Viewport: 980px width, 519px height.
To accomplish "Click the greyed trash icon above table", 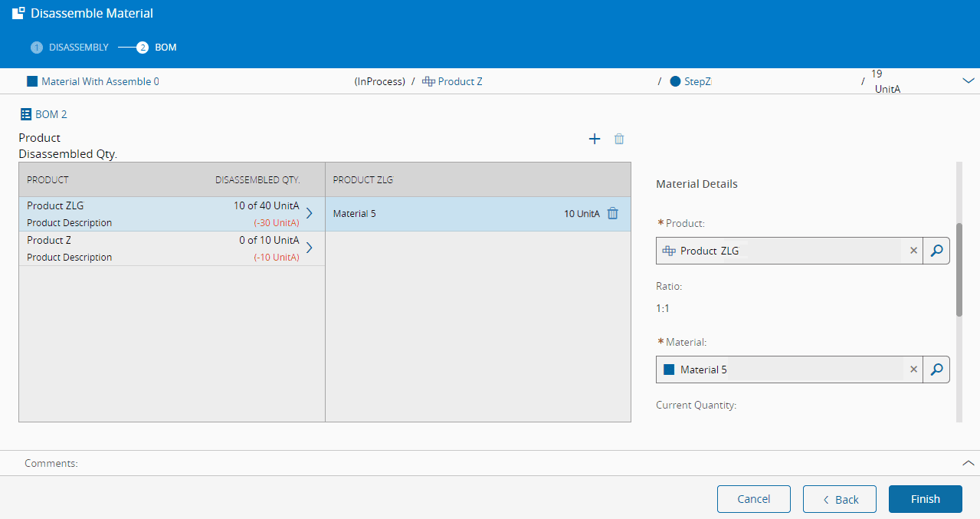I will point(619,139).
